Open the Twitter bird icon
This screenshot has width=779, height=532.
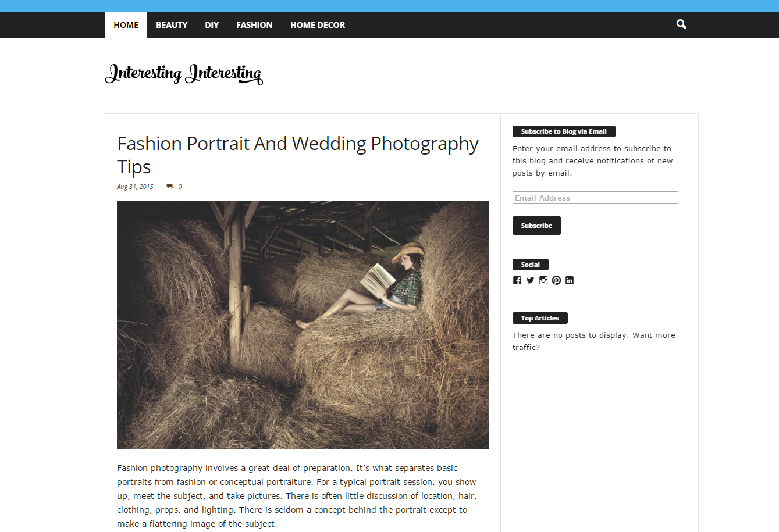coord(530,280)
